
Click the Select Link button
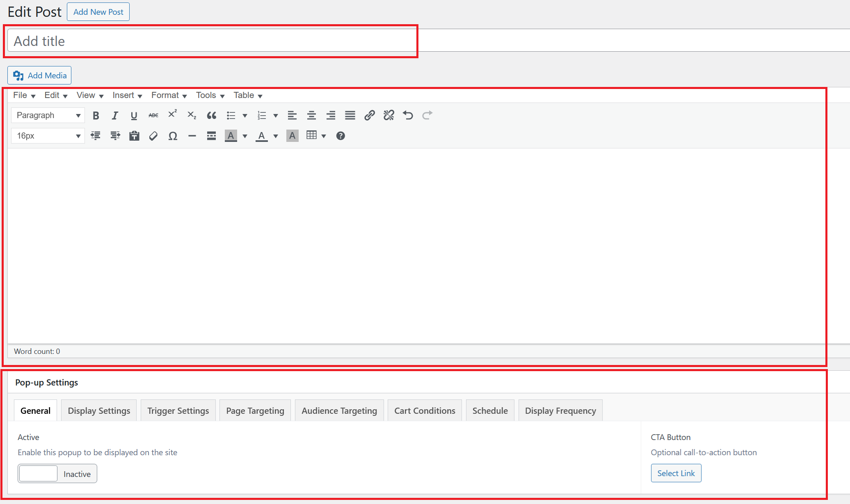coord(676,473)
